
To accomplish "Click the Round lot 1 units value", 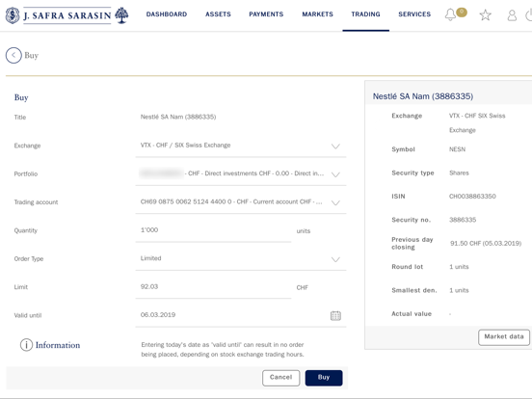I will [x=459, y=267].
